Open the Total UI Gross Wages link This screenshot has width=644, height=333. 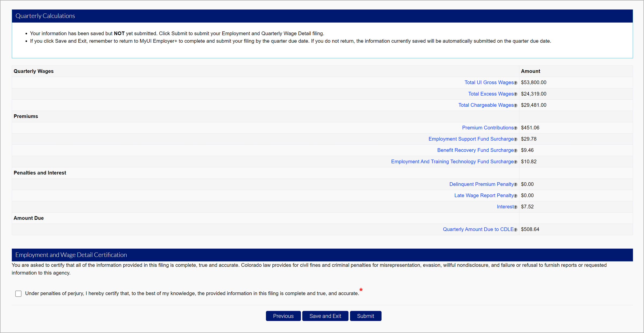pyautogui.click(x=489, y=82)
